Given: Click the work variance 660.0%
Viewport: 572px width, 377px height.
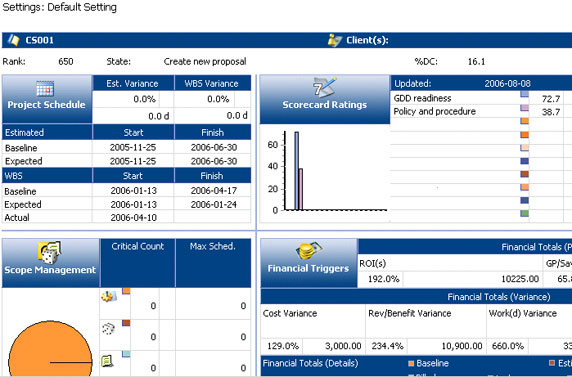Looking at the screenshot, I should point(508,346).
